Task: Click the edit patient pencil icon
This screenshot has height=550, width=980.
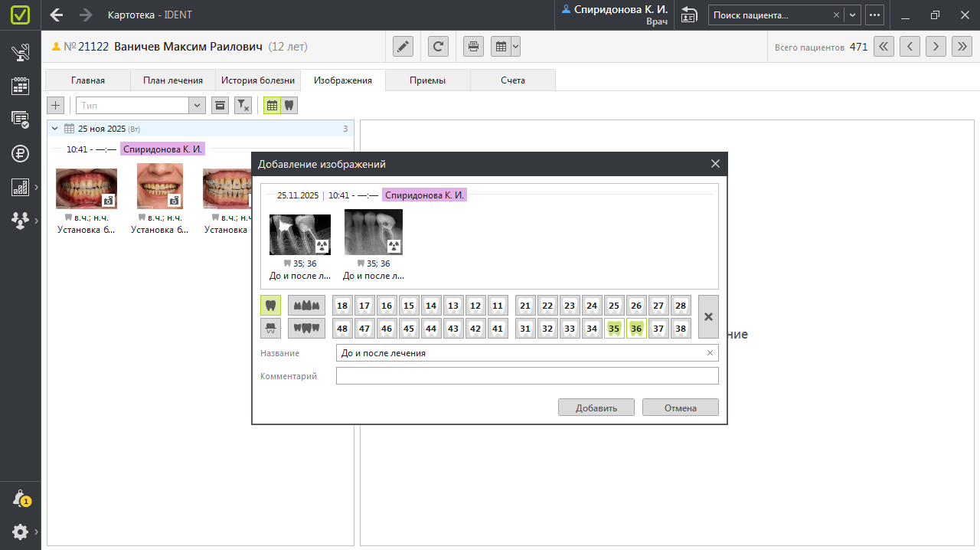Action: click(x=403, y=47)
